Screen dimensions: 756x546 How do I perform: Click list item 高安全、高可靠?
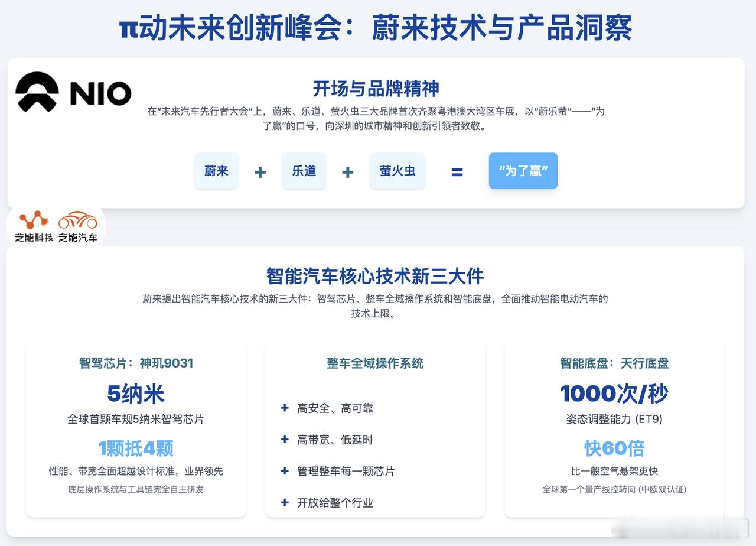pos(335,408)
